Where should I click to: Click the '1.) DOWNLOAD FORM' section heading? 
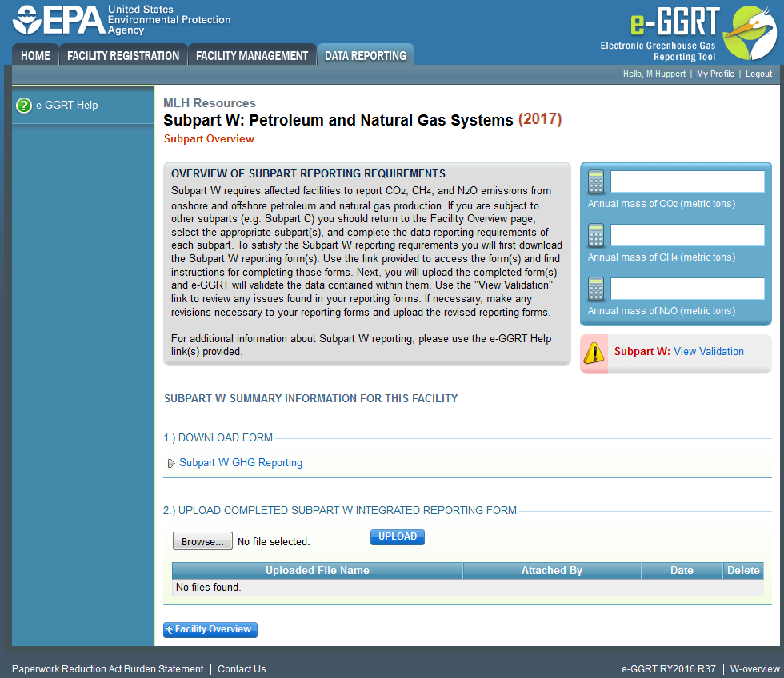click(218, 437)
